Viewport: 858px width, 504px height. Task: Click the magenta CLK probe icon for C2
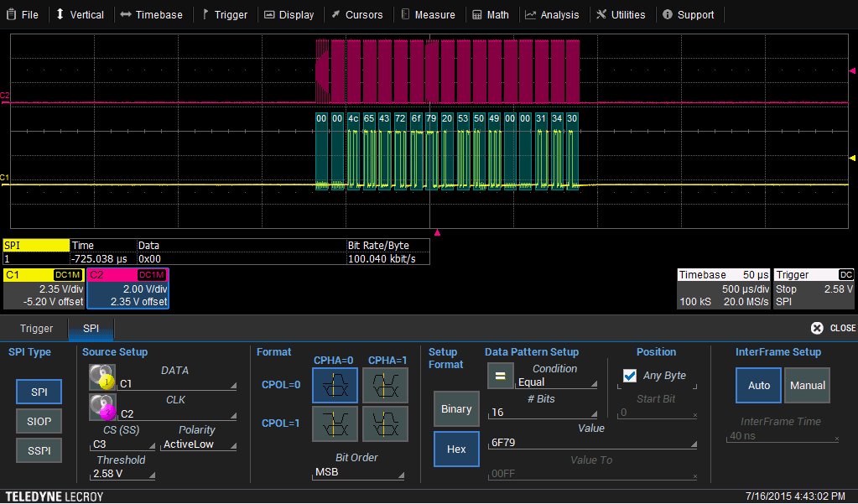pos(101,407)
